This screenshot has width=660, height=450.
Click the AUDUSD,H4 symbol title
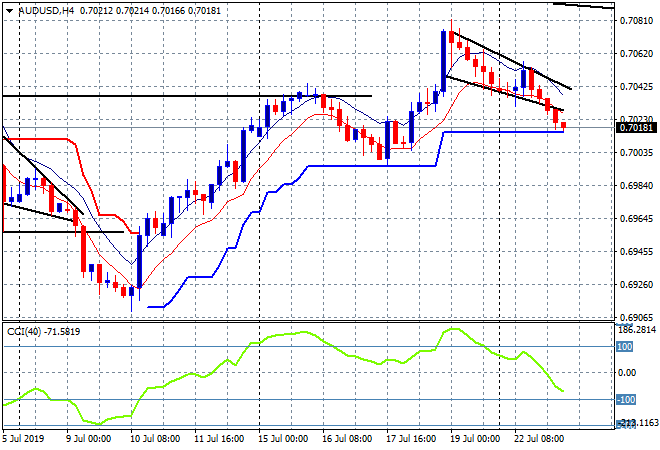pyautogui.click(x=47, y=11)
